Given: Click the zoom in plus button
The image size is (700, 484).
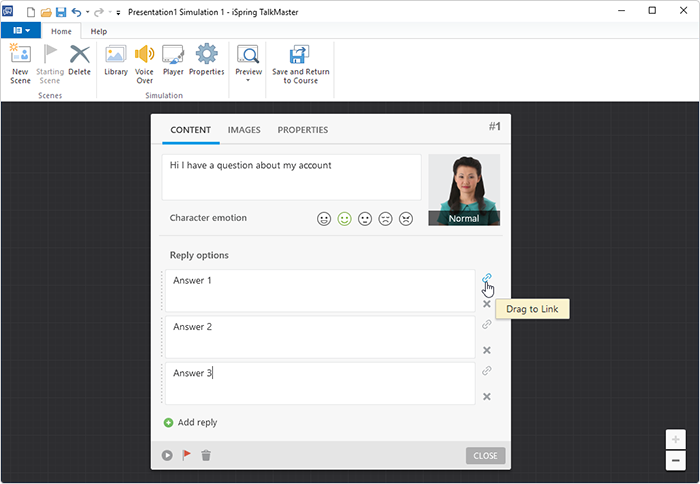Looking at the screenshot, I should [x=675, y=439].
